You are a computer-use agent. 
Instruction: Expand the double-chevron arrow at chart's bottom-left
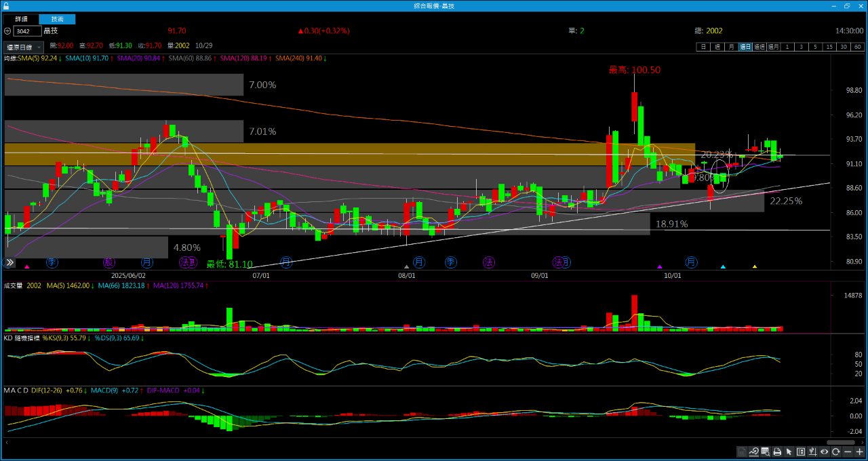[x=9, y=262]
